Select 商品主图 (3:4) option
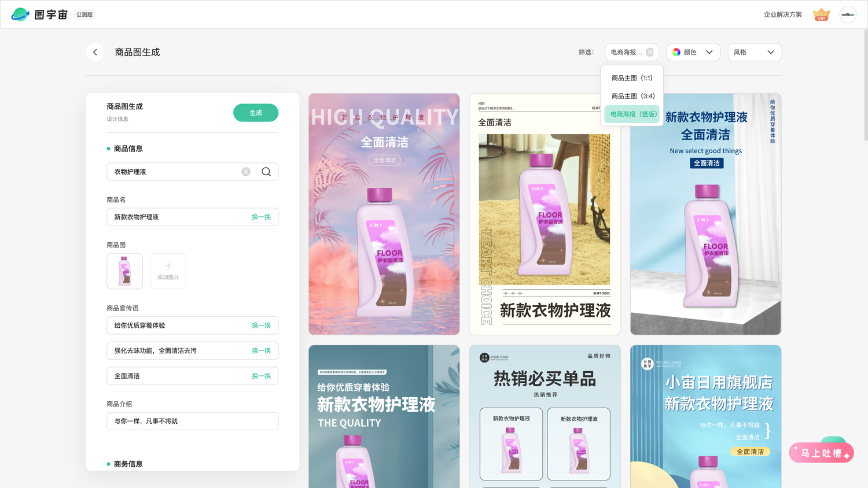Image resolution: width=868 pixels, height=488 pixels. coord(632,96)
